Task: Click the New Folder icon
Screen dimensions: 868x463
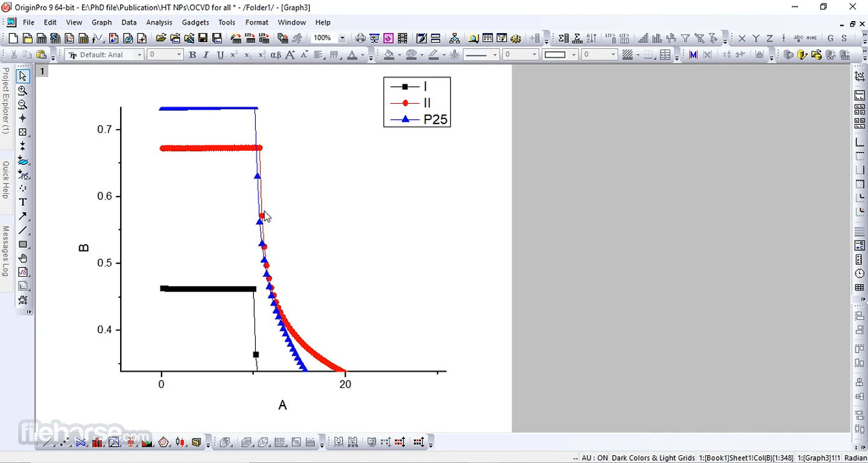Action: pyautogui.click(x=27, y=39)
